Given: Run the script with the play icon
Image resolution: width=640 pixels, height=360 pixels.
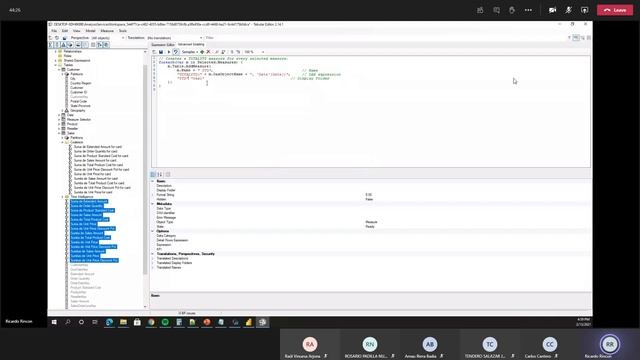Looking at the screenshot, I should [x=169, y=52].
